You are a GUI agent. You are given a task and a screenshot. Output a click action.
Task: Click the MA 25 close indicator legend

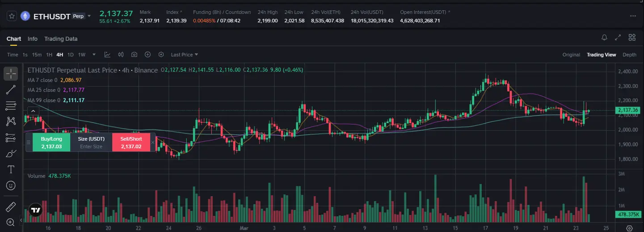coord(56,90)
